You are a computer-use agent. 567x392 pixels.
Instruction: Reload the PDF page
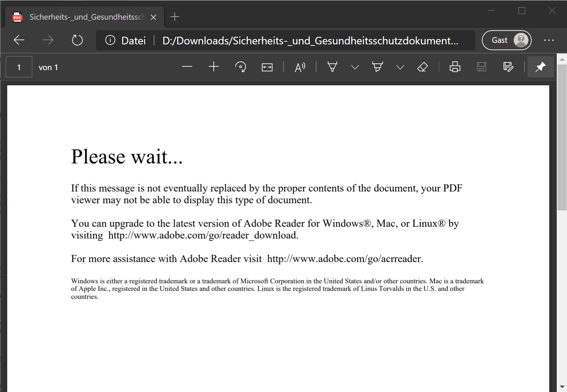[x=77, y=40]
